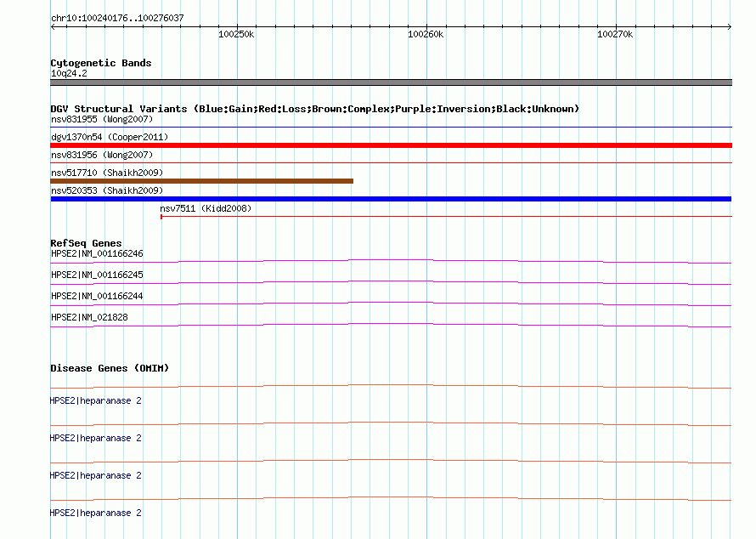Click the brown nsv517710 complex variant bar
This screenshot has height=539, width=756.
tap(202, 181)
